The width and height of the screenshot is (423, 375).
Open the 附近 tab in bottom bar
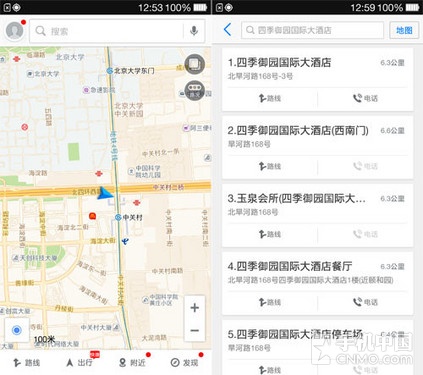coord(132,362)
